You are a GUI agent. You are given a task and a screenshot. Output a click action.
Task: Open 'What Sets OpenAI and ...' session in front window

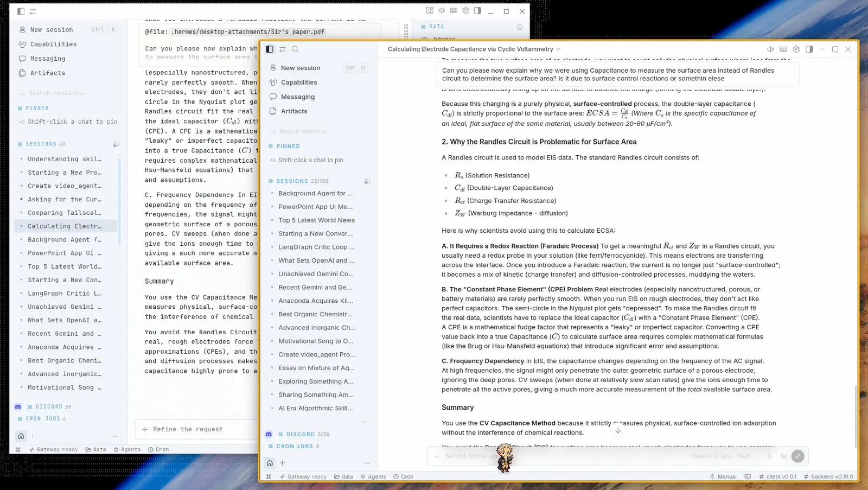316,260
